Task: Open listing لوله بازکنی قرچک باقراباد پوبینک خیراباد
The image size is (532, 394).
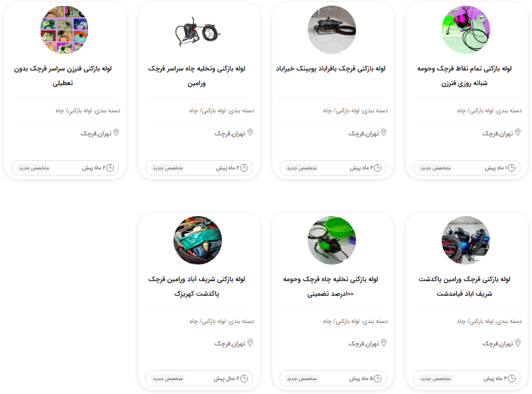Action: 331,69
